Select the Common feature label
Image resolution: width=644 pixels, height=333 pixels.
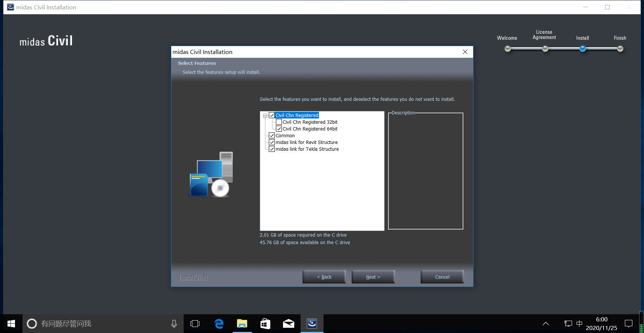[285, 135]
